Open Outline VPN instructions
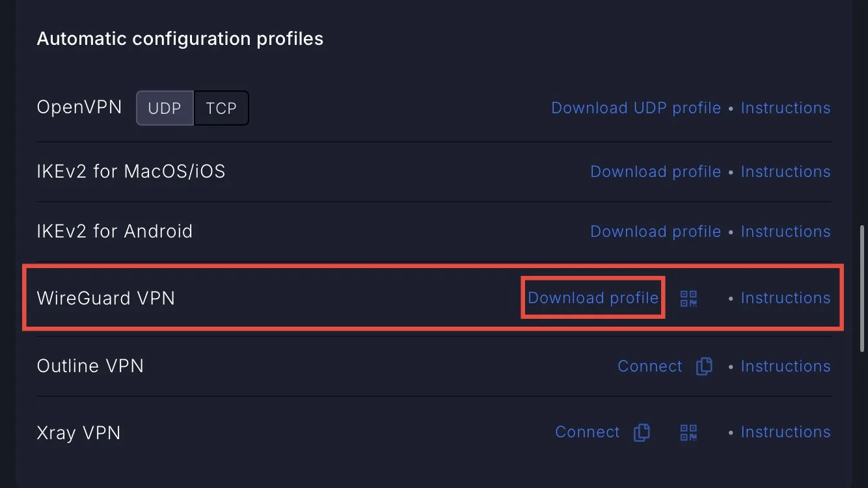 click(x=785, y=366)
